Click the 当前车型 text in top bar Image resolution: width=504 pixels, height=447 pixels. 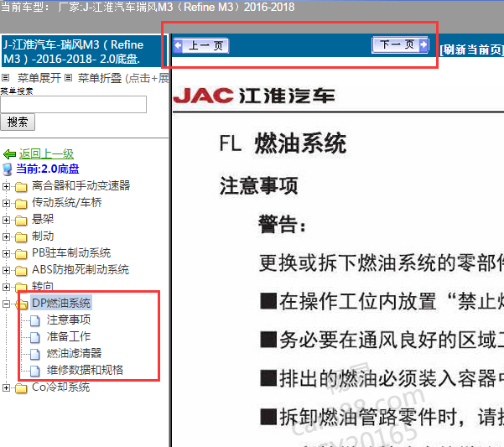pyautogui.click(x=25, y=7)
